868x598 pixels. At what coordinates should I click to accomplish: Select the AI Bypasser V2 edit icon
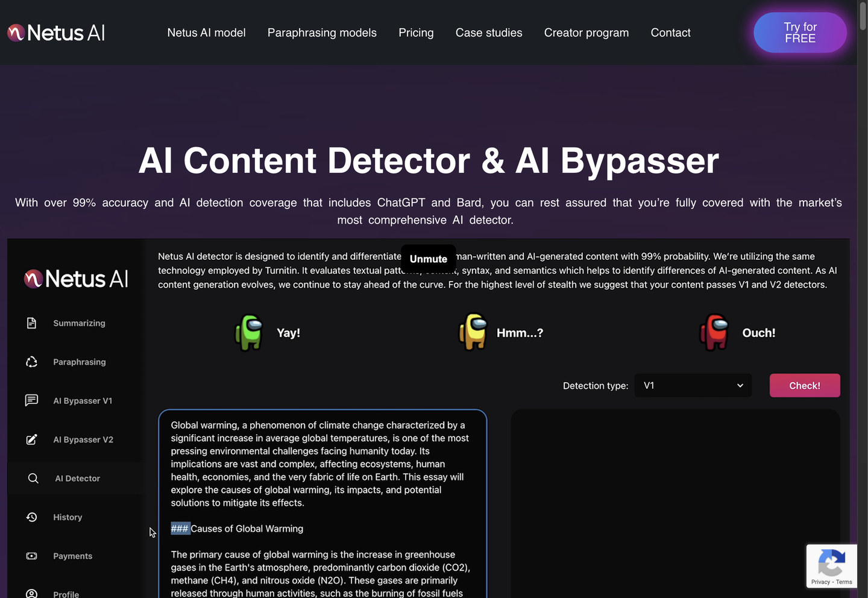point(32,439)
